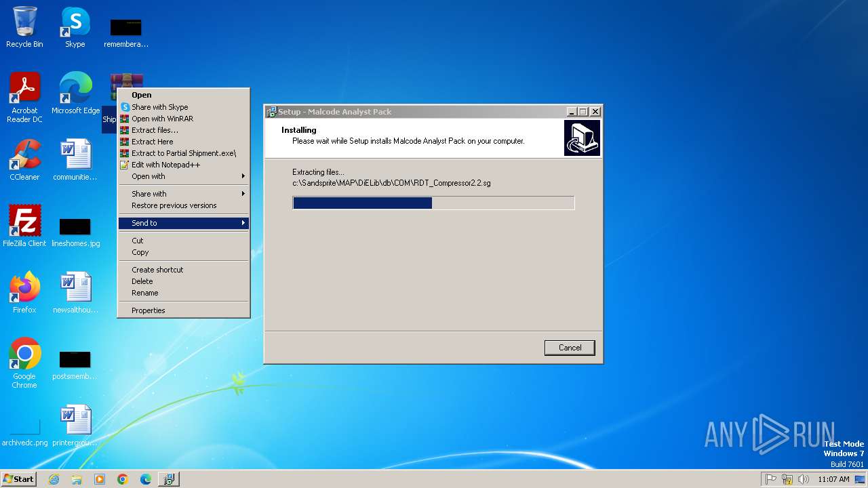This screenshot has width=868, height=488.
Task: Choose Rename in the context menu
Action: point(184,293)
